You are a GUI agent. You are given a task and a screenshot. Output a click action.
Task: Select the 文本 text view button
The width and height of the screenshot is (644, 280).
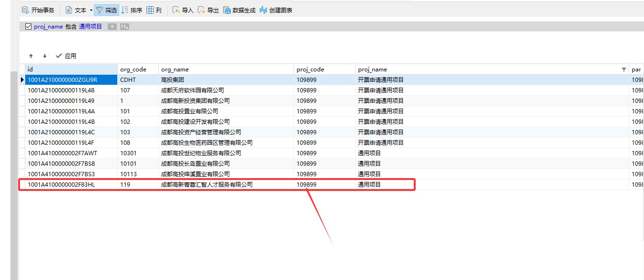click(x=76, y=10)
